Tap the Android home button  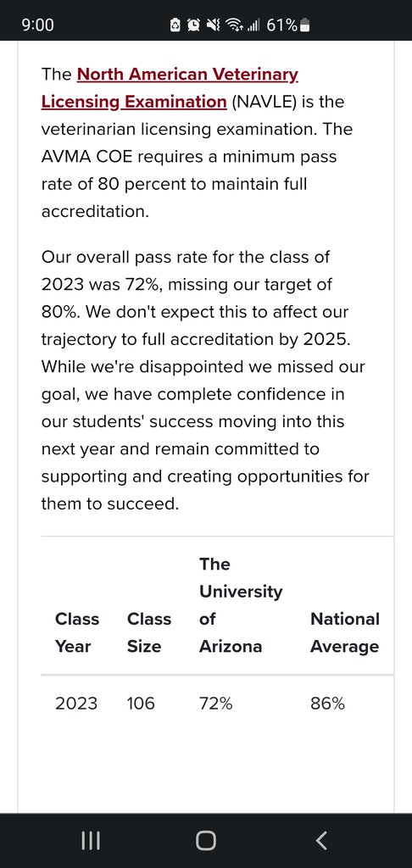(205, 840)
